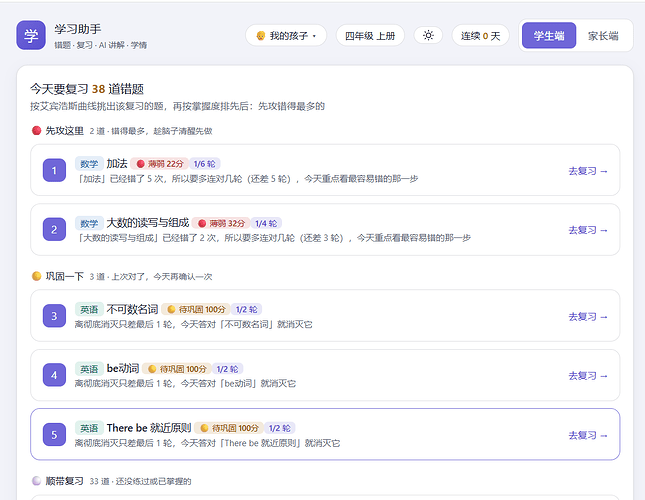Click the 1/2 轮 badge on There be card
Screen dimensions: 645x500
280,428
